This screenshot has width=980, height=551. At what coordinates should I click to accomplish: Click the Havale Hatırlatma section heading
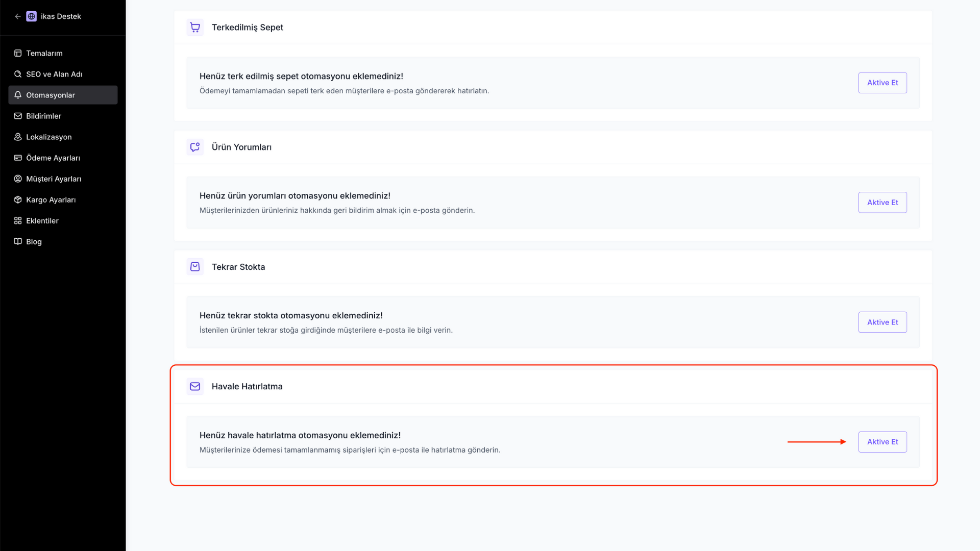tap(247, 386)
